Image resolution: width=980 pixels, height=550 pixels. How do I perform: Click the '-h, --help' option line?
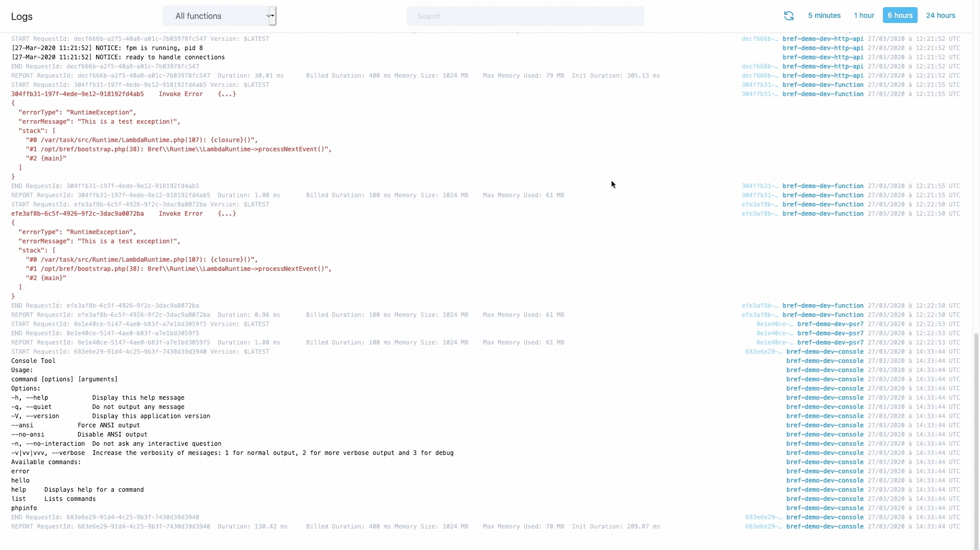[98, 398]
